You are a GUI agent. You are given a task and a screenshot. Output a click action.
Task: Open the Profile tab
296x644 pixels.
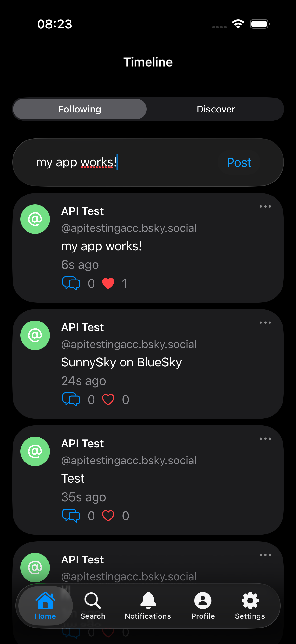pos(203,605)
